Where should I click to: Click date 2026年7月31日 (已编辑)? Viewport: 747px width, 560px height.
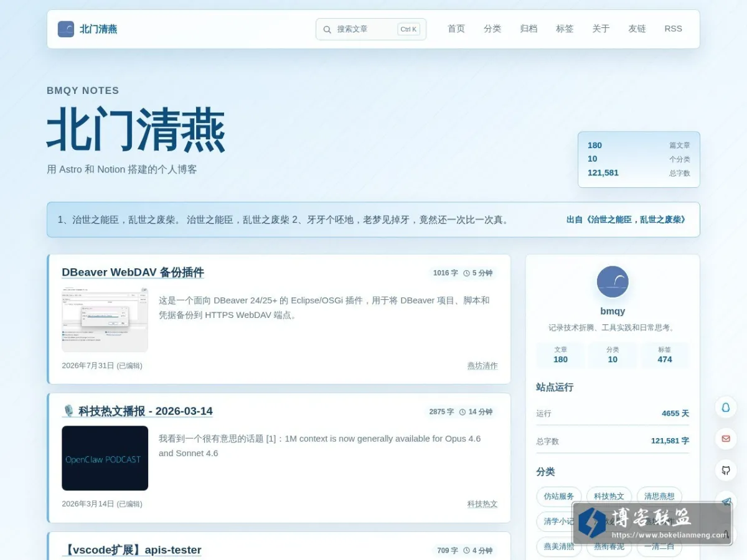[x=102, y=366]
